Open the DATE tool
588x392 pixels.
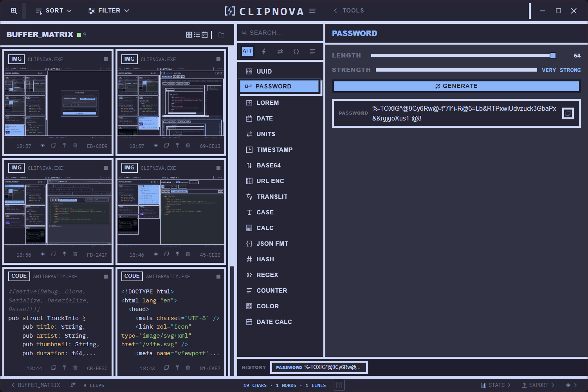280,118
